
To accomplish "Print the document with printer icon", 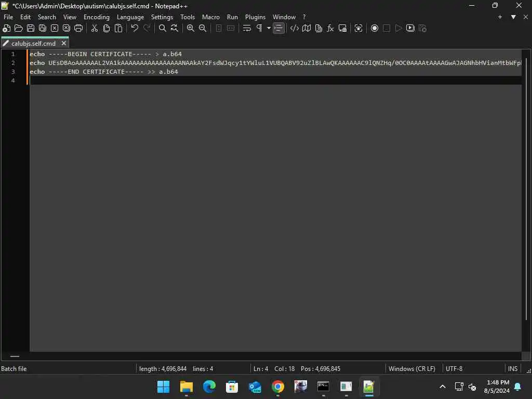I will pyautogui.click(x=78, y=28).
